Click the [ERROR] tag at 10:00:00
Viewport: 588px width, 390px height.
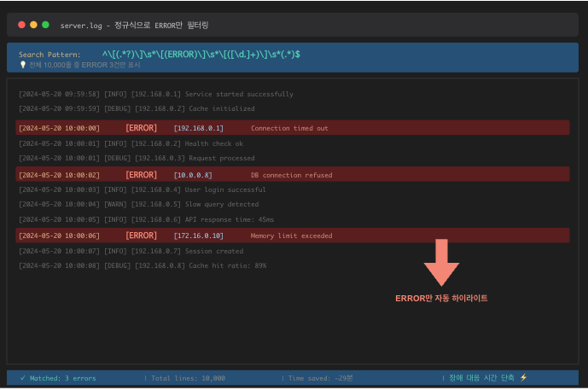point(141,128)
